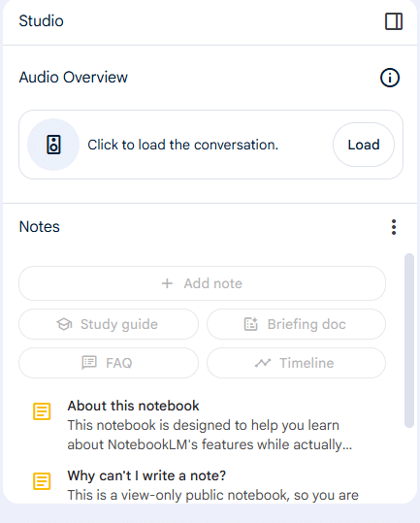This screenshot has height=523, width=420.
Task: Open the Audio Overview info icon
Action: [390, 78]
